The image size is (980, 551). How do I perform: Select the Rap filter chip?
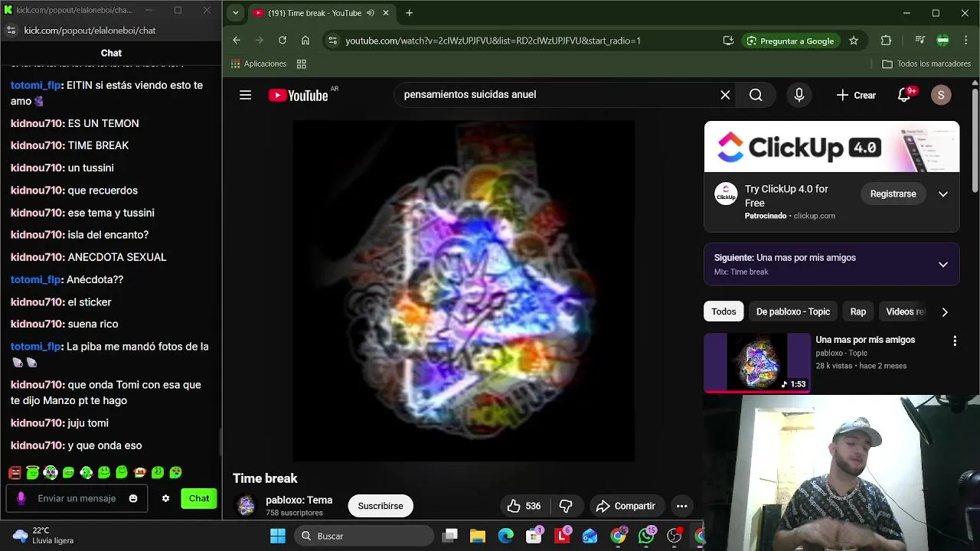pos(857,311)
